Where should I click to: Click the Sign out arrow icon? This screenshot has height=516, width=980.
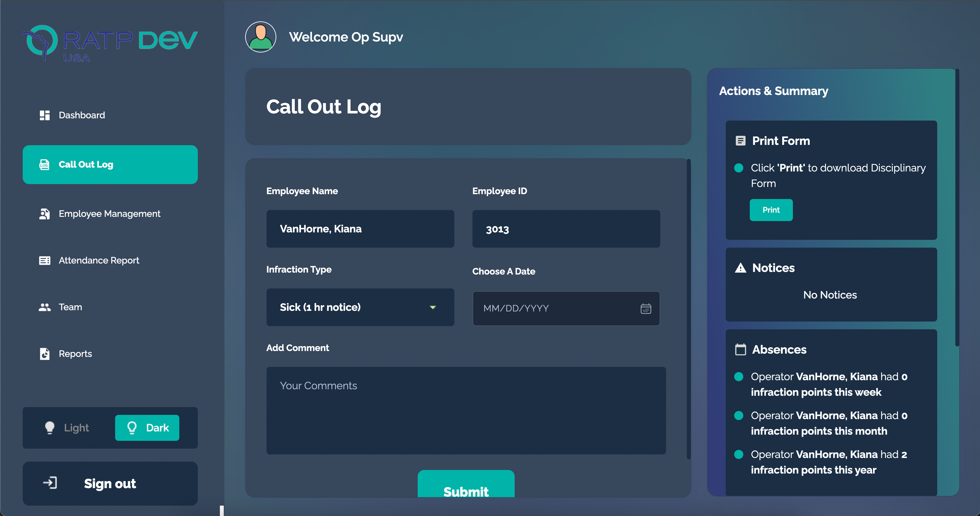[x=50, y=483]
